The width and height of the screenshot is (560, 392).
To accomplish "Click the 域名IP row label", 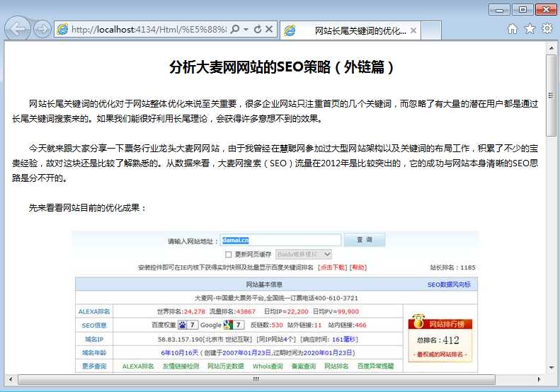I will click(x=94, y=339).
